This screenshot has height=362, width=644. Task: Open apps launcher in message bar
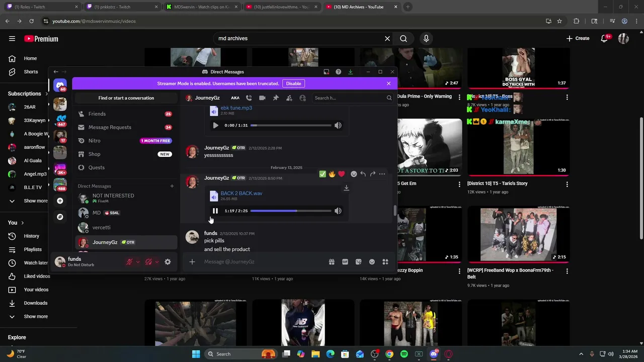tap(385, 261)
